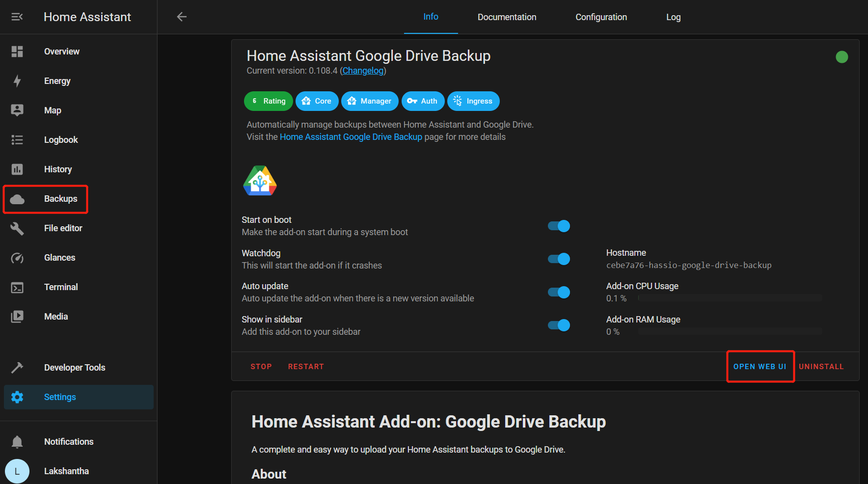Open File editor in the sidebar
Screen dimensions: 868x484
point(79,228)
